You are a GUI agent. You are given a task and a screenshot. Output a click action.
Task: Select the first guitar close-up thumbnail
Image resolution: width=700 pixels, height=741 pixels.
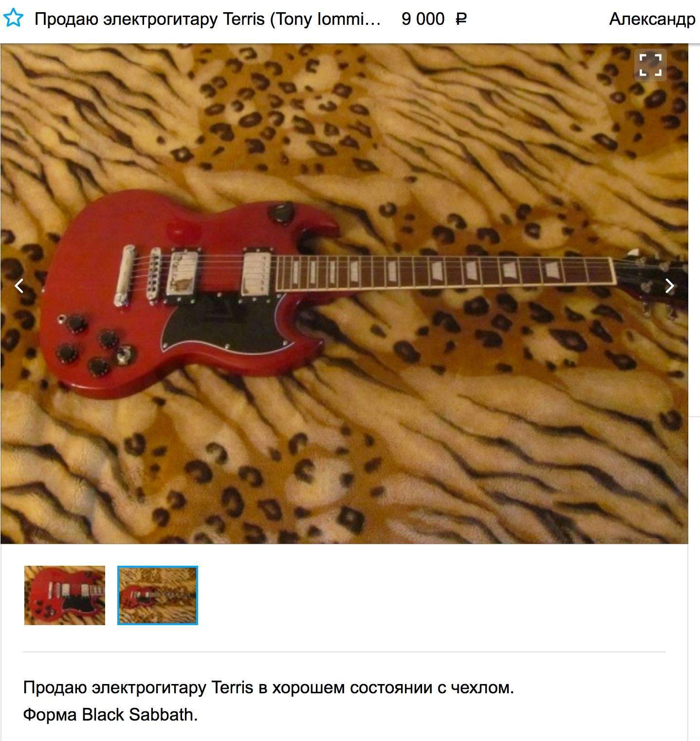[x=65, y=595]
